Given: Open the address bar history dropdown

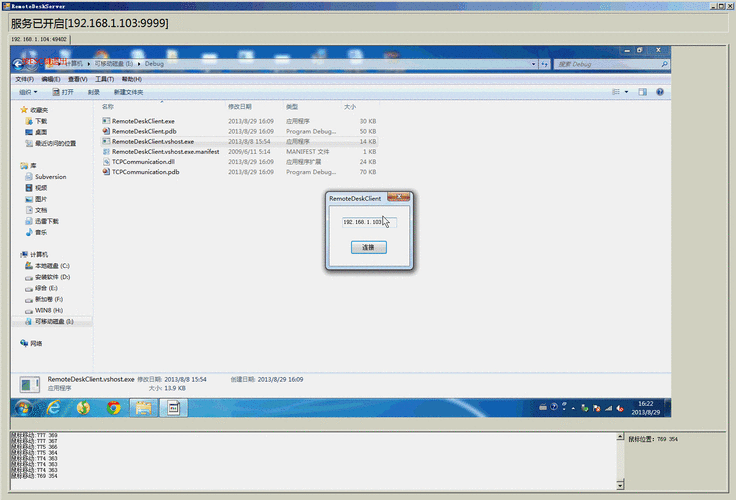Looking at the screenshot, I should (x=533, y=63).
